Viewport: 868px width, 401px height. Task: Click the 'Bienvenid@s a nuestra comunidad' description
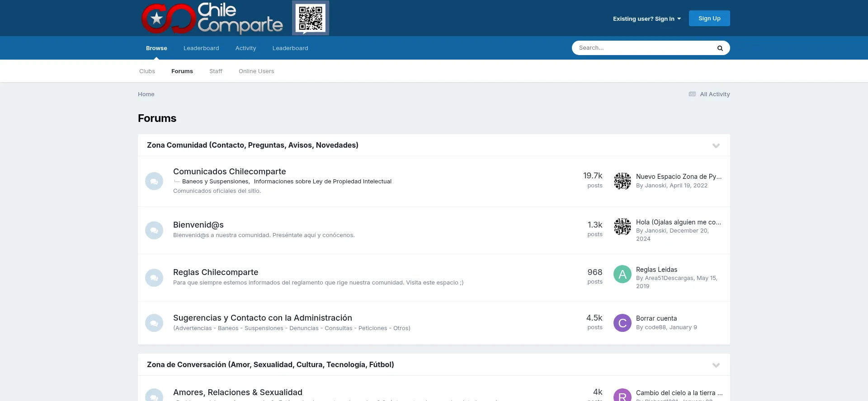pyautogui.click(x=264, y=235)
